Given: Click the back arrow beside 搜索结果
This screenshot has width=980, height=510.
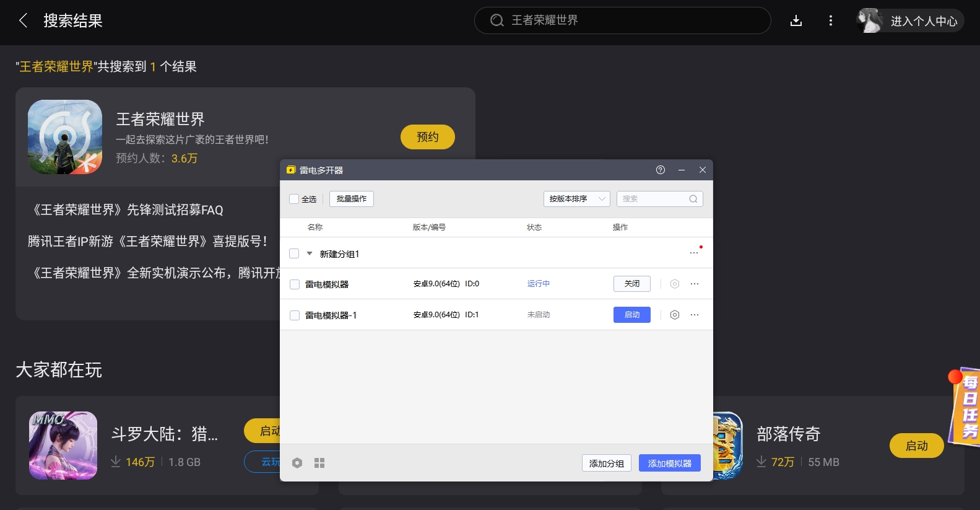Looking at the screenshot, I should coord(23,20).
